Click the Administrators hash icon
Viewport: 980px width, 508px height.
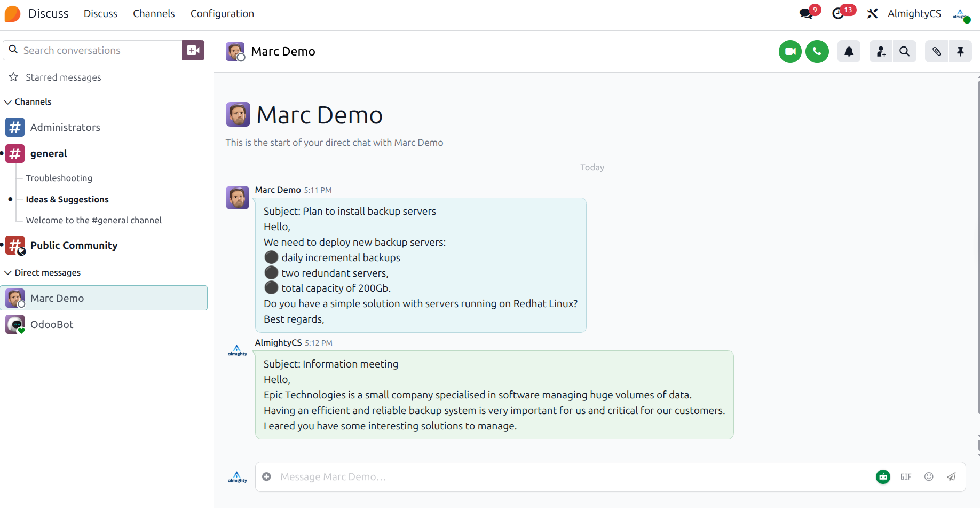15,127
